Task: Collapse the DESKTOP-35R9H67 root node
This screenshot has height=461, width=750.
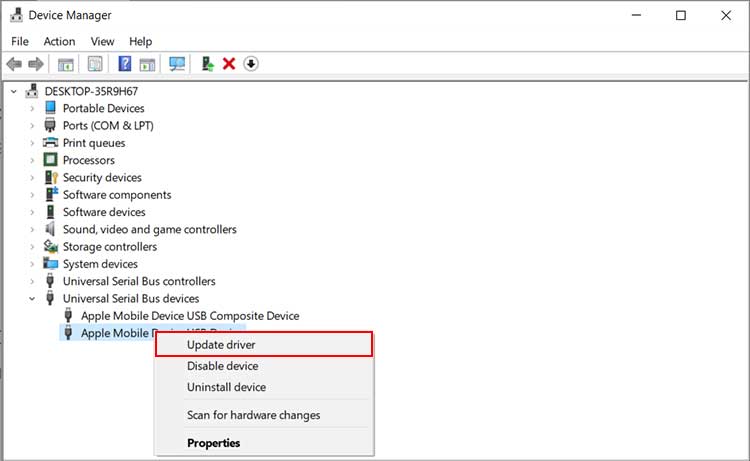Action: coord(14,91)
